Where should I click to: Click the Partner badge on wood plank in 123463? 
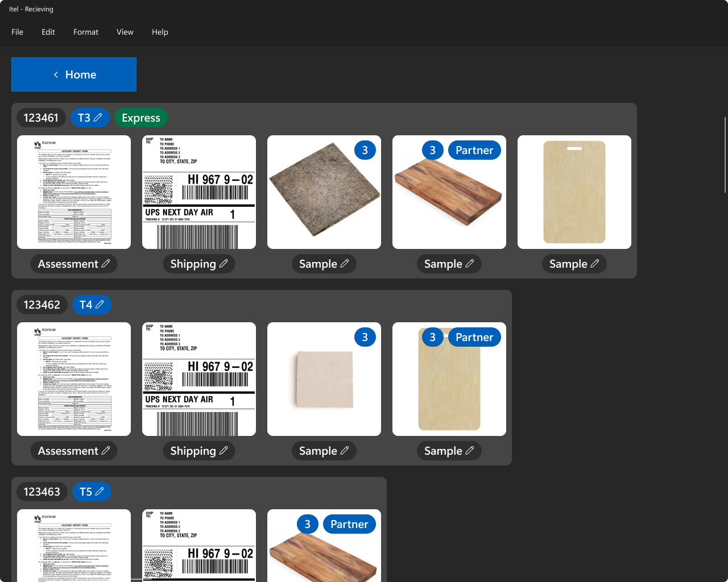(x=349, y=524)
